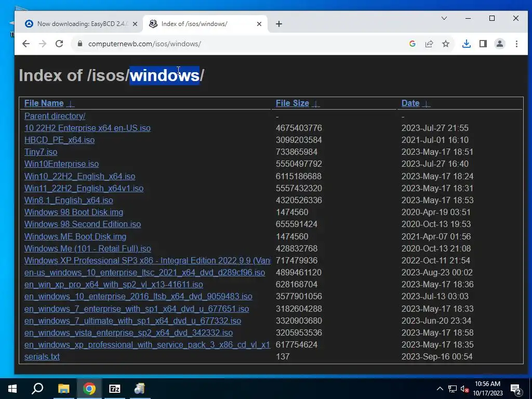Screen dimensions: 532x399
Task: Download Tiny7.iso
Action: (x=41, y=152)
